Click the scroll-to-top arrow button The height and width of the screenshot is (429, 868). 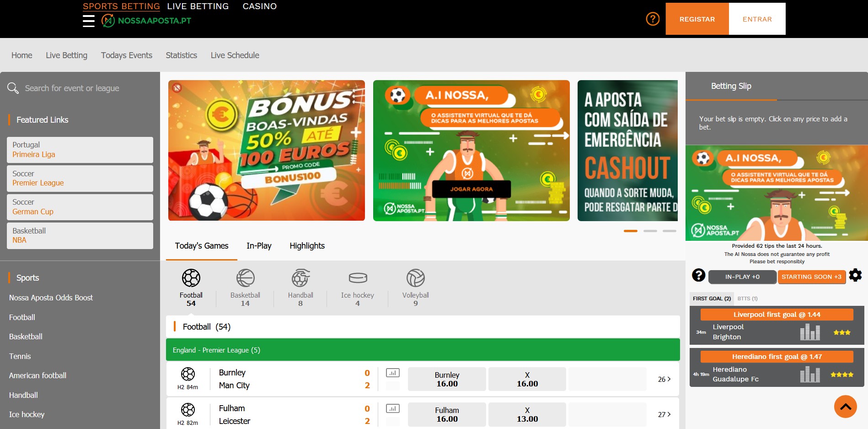tap(846, 407)
